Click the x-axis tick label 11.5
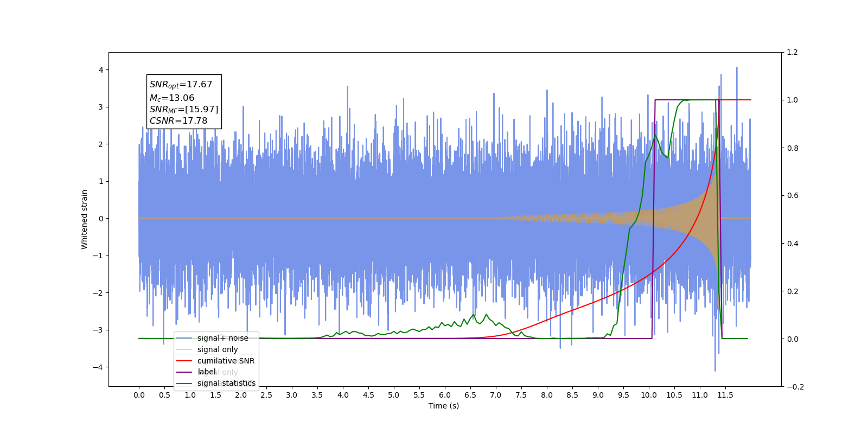Image resolution: width=868 pixels, height=434 pixels. tap(725, 395)
